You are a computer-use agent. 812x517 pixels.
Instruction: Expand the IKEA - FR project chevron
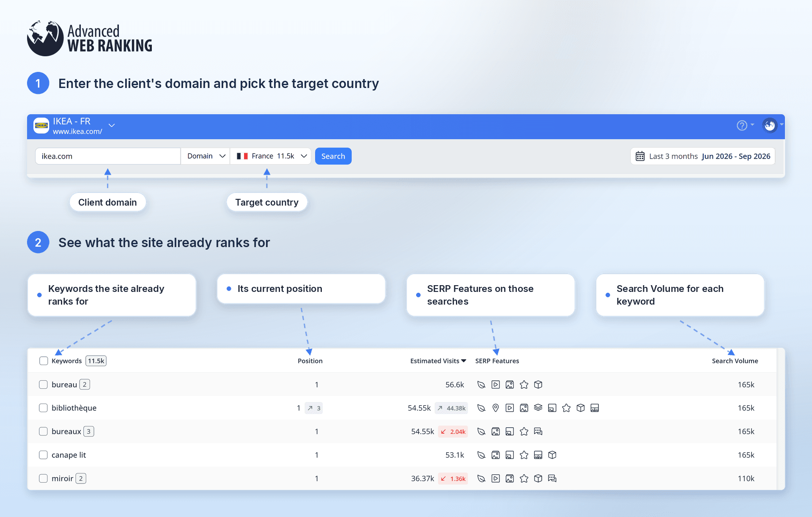click(x=112, y=125)
